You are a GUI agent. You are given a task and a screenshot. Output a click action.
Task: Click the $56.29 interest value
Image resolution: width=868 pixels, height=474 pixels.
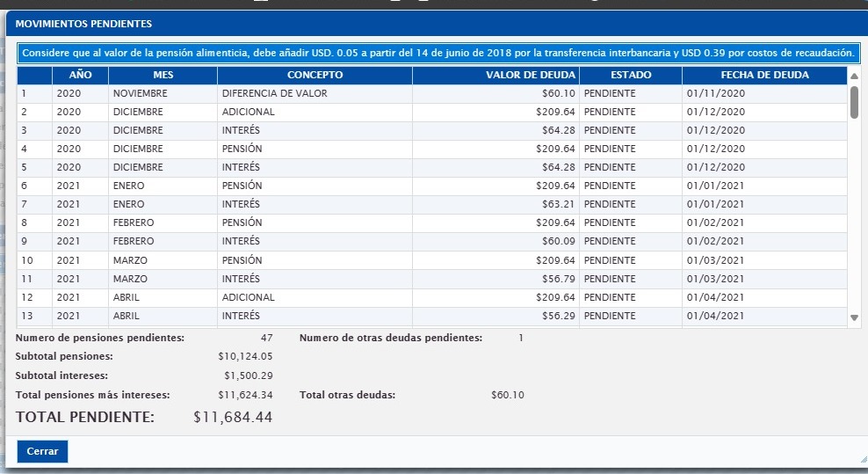[559, 316]
